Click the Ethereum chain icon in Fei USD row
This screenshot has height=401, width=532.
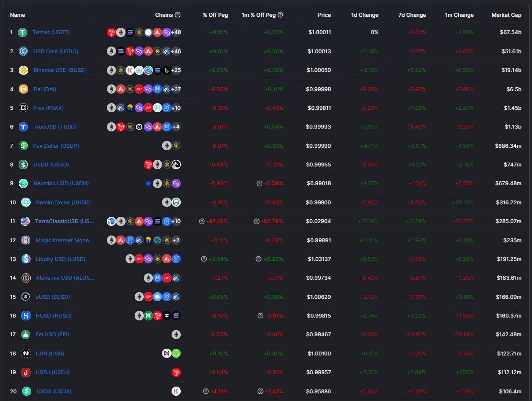click(176, 334)
